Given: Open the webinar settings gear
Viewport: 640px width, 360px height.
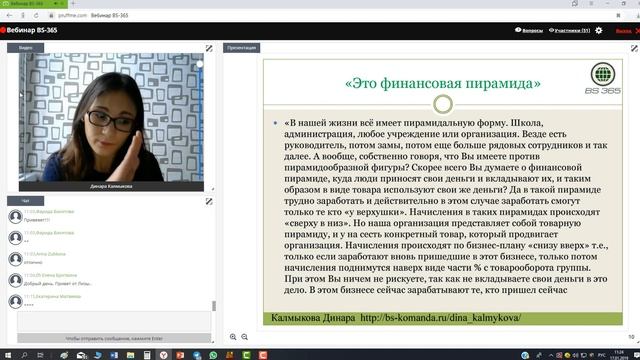Looking at the screenshot, I should coord(598,31).
